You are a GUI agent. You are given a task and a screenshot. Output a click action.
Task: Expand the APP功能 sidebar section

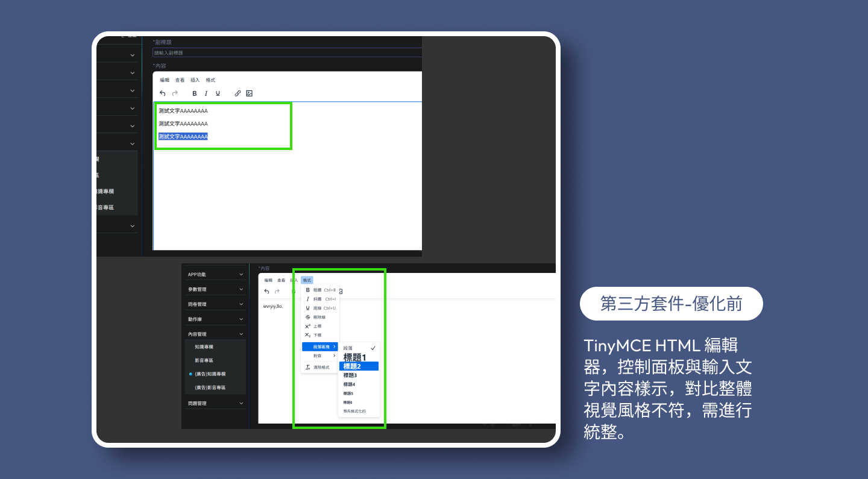[215, 274]
